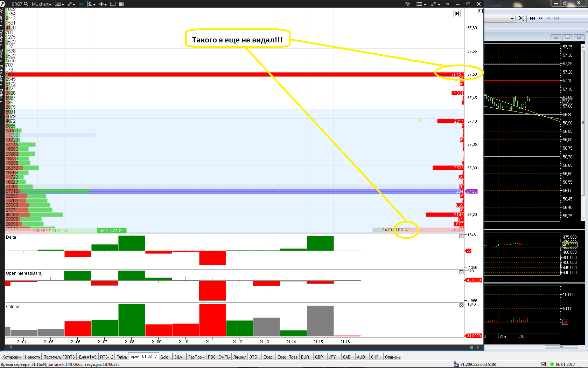Click the 467 222 value label in right panel
This screenshot has width=588, height=368.
click(570, 245)
